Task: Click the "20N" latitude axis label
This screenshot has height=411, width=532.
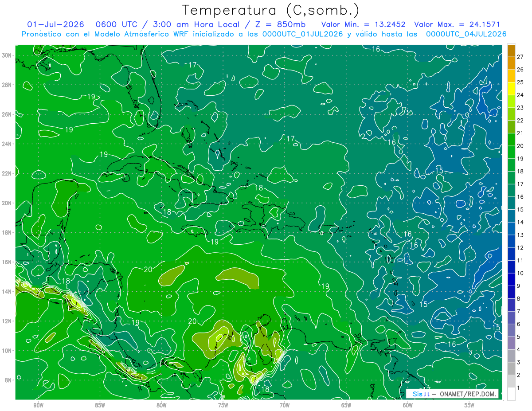Action: click(8, 203)
